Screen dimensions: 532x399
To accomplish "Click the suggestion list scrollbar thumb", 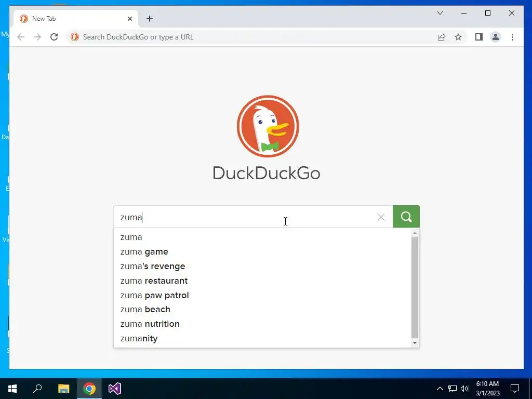I will tap(415, 287).
